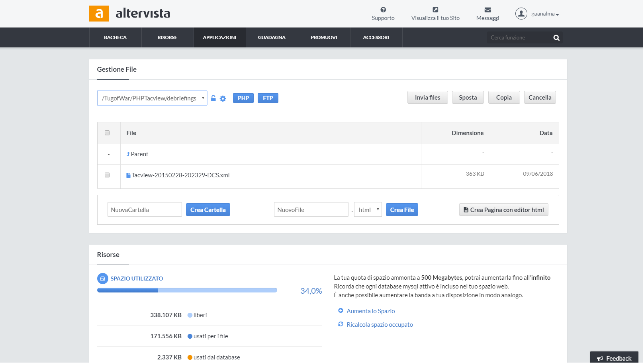
Task: Click Visualizza il tuo Sito icon
Action: 435,10
